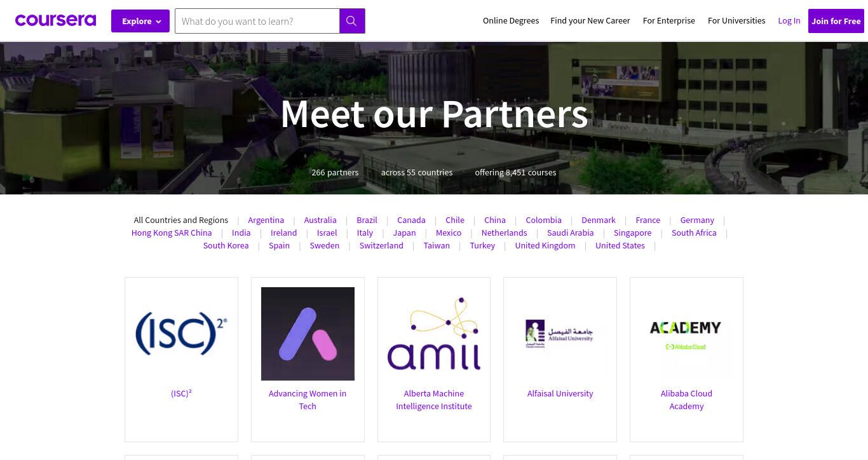Click the Join for Free button
The width and height of the screenshot is (868, 460).
(x=836, y=21)
